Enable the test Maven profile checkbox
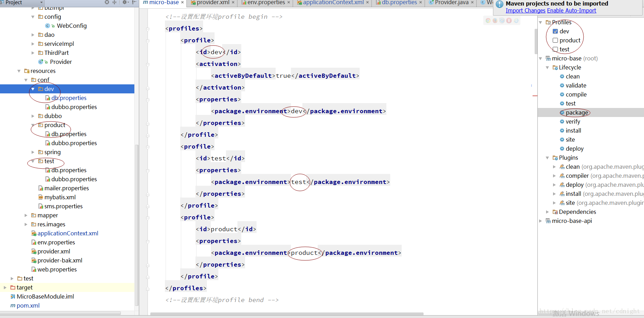Screen dimensions: 644x318 [555, 49]
